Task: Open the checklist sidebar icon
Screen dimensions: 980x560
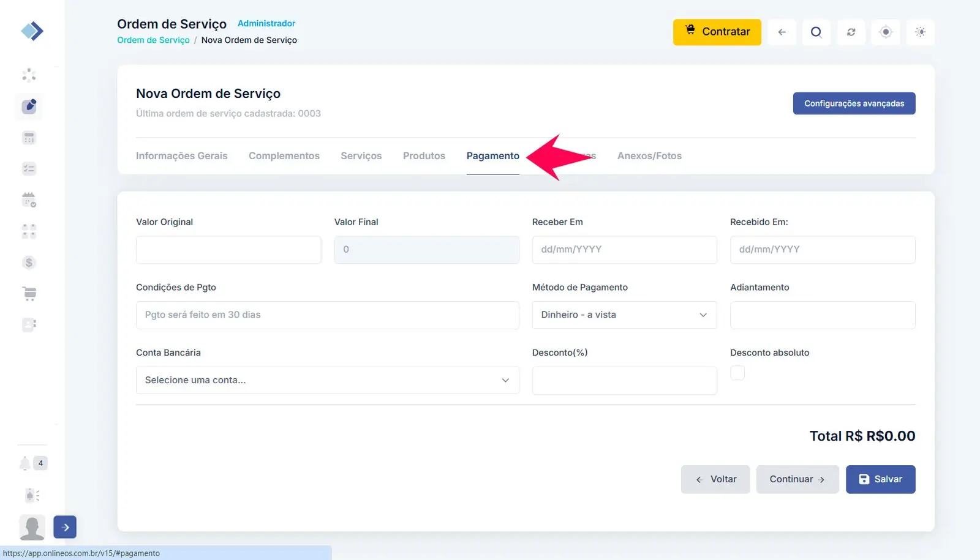Action: (29, 169)
